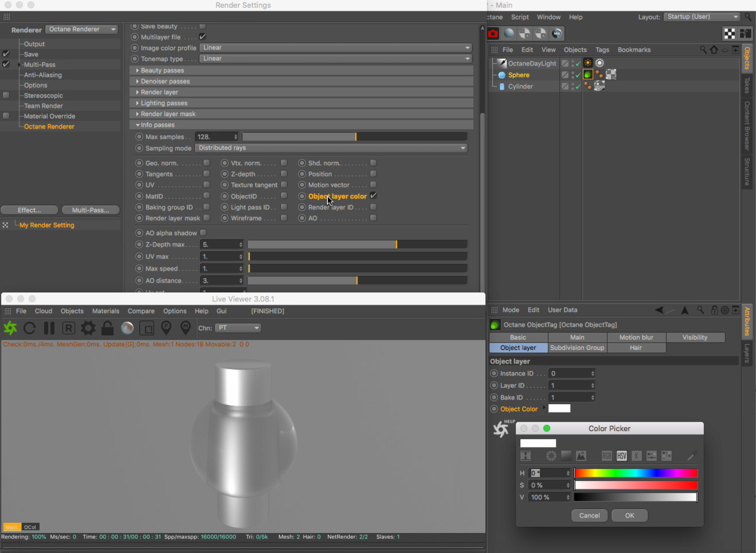This screenshot has width=756, height=553.
Task: Switch Color Picker to RGB mode
Action: point(606,456)
